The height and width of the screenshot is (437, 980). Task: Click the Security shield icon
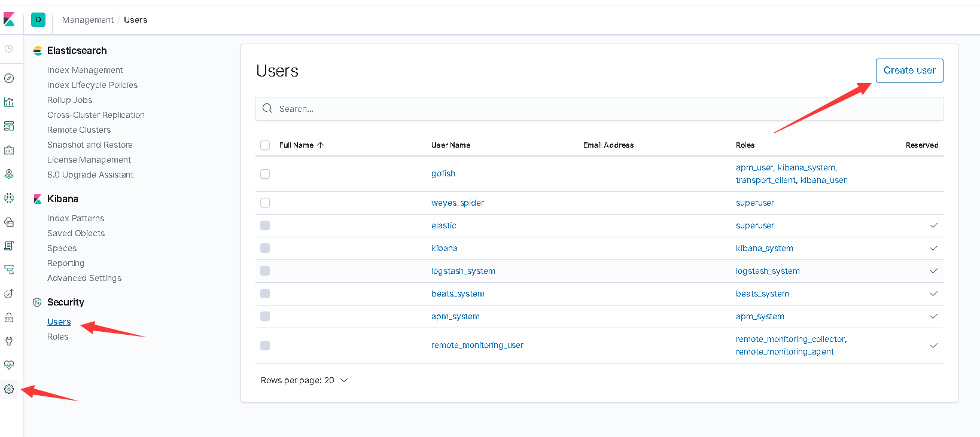coord(38,302)
